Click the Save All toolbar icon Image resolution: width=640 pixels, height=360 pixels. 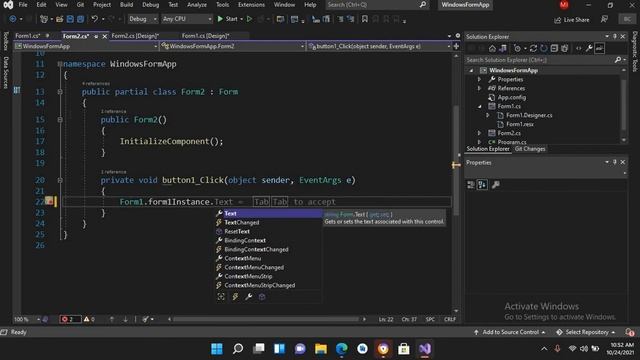click(x=81, y=19)
